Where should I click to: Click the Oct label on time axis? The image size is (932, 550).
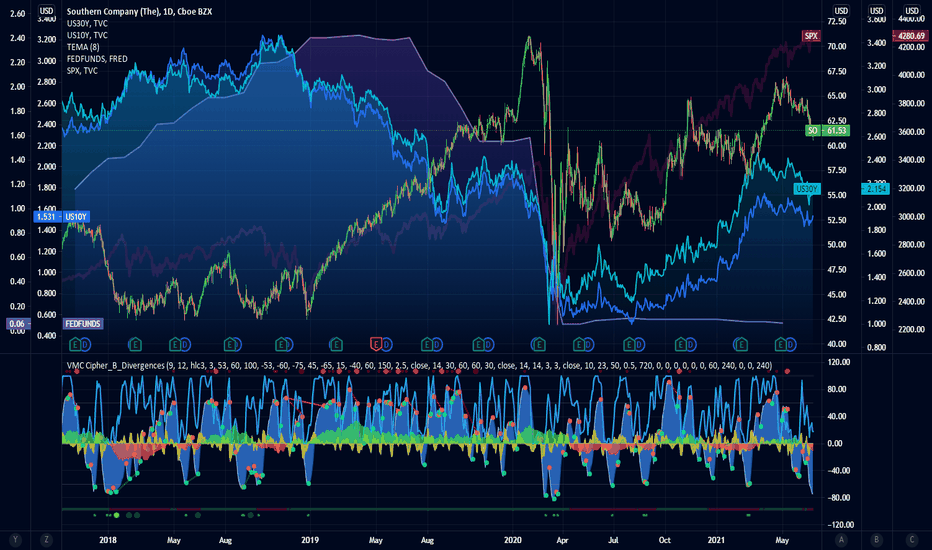click(665, 540)
